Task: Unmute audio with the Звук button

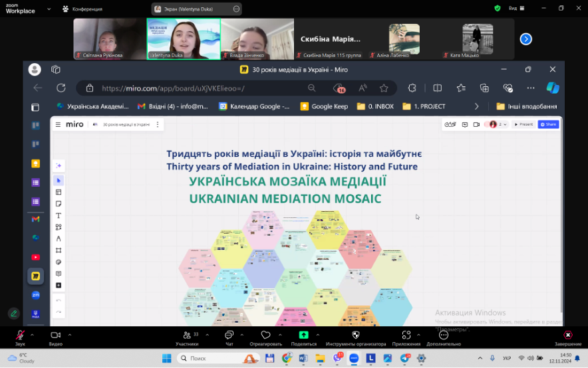Action: pyautogui.click(x=20, y=337)
